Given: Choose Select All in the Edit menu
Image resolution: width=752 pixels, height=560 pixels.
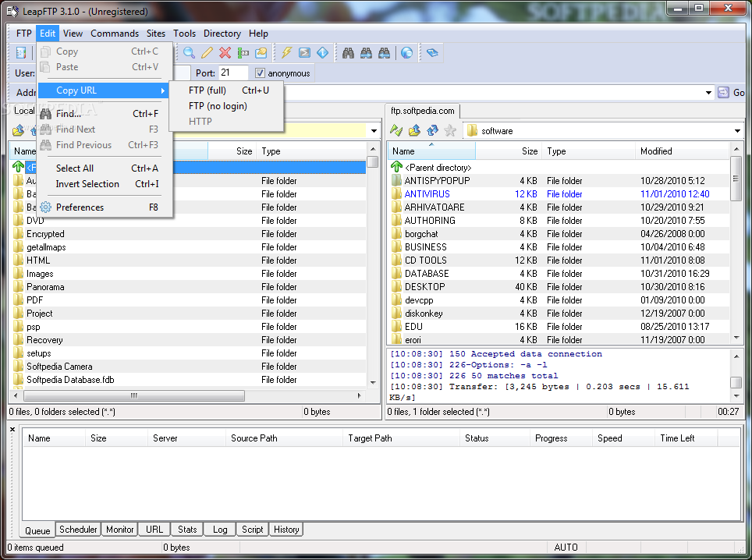Looking at the screenshot, I should [105, 168].
